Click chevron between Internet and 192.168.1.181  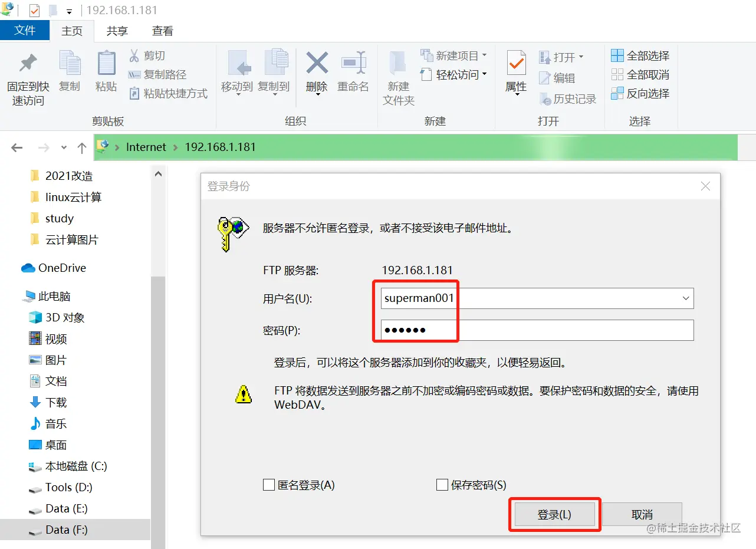click(x=175, y=147)
